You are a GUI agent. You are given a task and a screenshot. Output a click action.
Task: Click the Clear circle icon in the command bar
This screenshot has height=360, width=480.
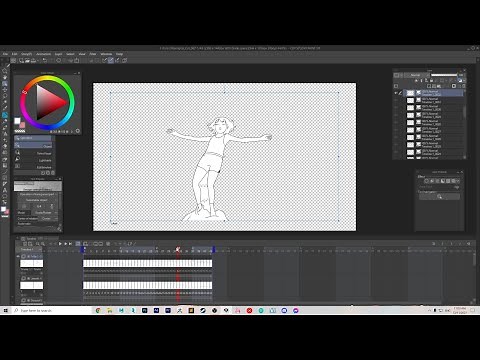(58, 61)
